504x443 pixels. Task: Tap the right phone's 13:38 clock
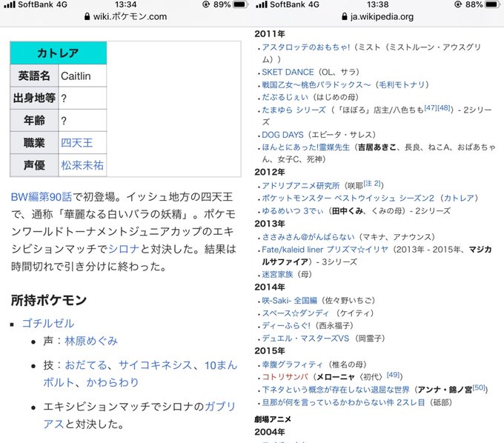378,4
